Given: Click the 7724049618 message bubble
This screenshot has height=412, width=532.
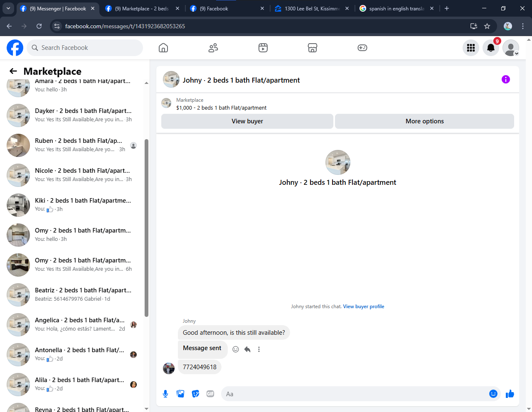Looking at the screenshot, I should point(199,367).
